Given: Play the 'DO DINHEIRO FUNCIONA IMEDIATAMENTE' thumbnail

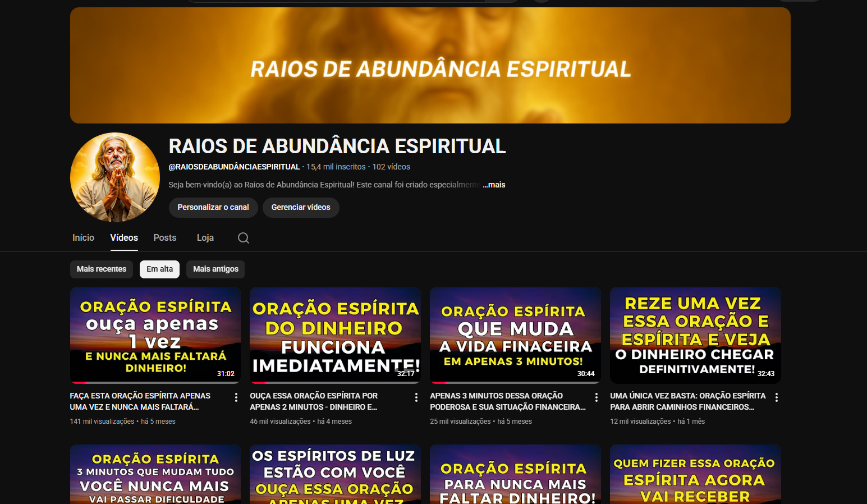Looking at the screenshot, I should (x=336, y=336).
